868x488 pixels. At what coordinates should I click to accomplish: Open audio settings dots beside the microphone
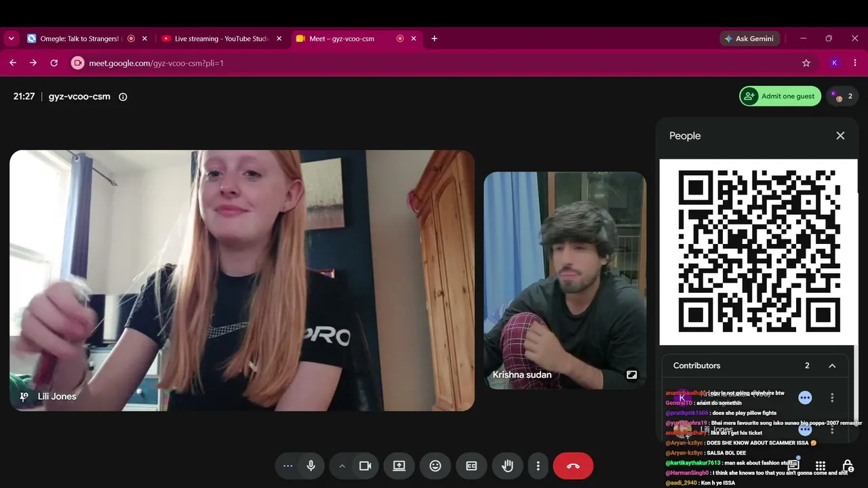[288, 466]
